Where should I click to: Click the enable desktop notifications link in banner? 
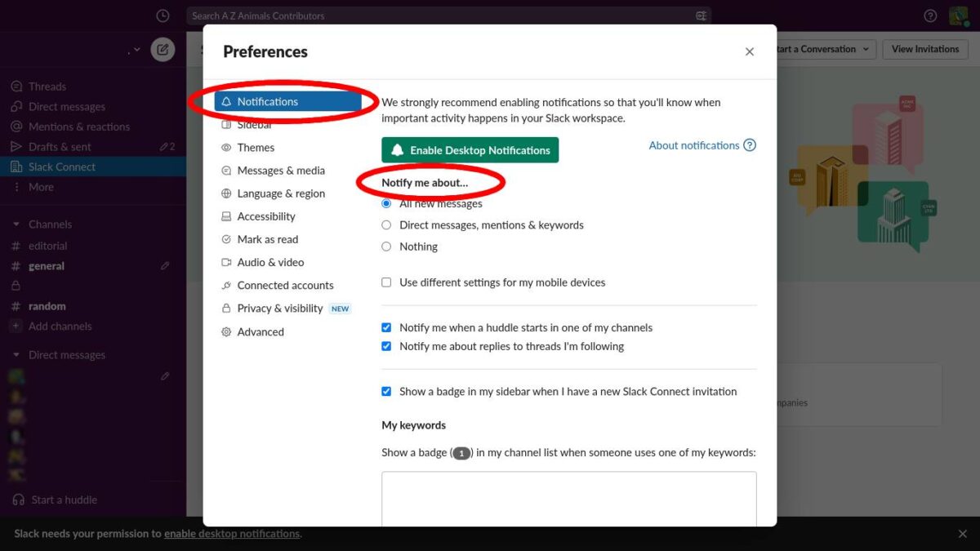(232, 534)
